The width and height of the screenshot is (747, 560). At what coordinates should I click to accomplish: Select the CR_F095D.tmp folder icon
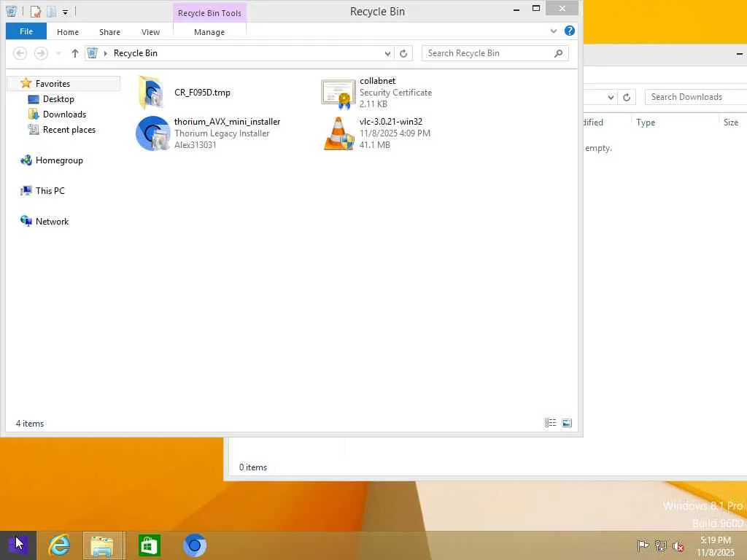click(x=152, y=93)
